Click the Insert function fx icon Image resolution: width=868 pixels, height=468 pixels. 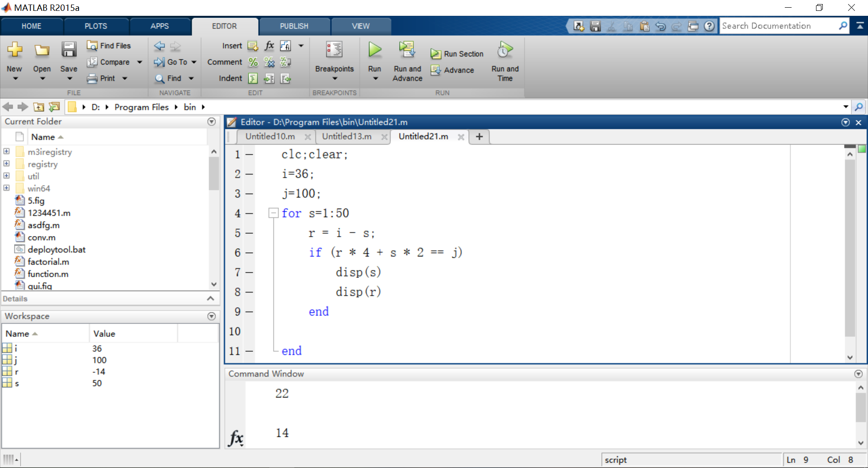269,46
